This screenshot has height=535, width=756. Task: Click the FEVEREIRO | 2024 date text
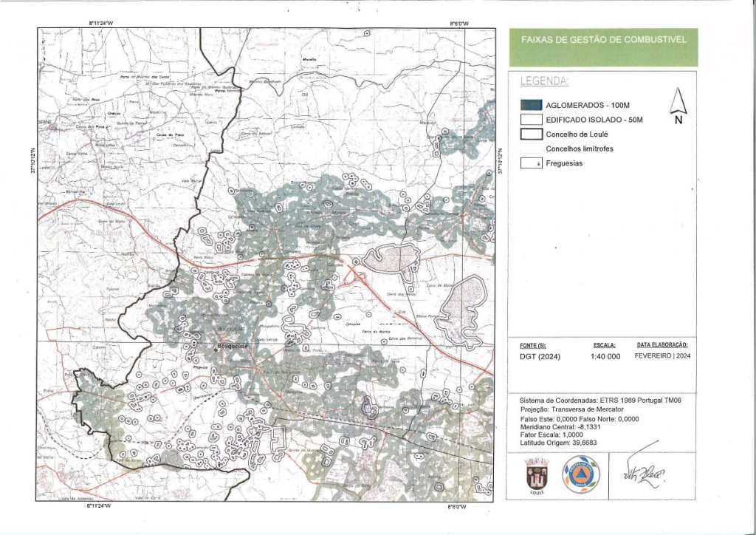click(662, 355)
